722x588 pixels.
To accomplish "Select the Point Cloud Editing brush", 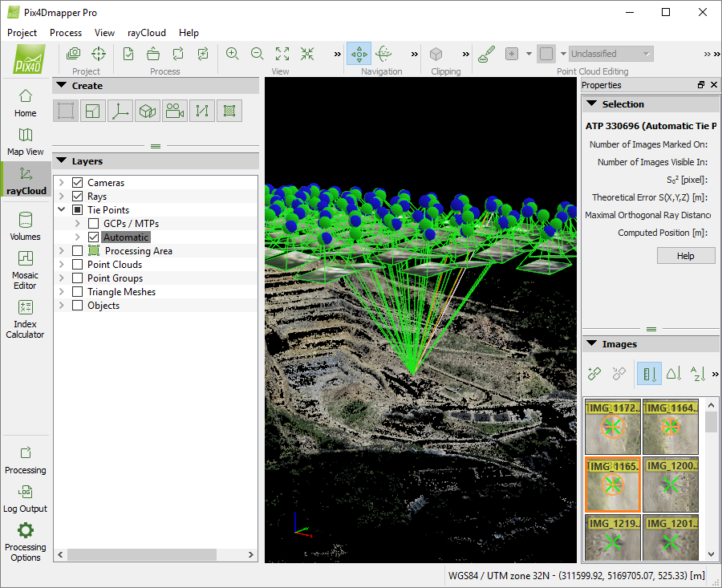I will (485, 53).
